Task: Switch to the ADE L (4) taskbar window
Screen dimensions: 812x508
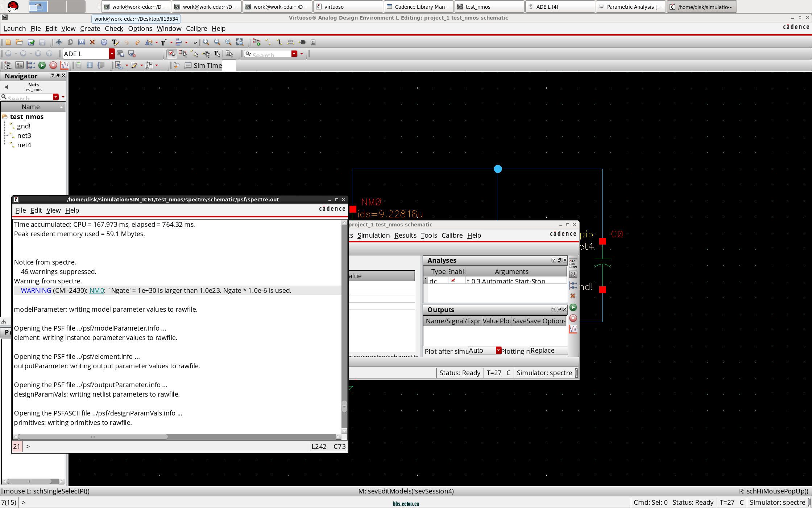Action: 560,7
